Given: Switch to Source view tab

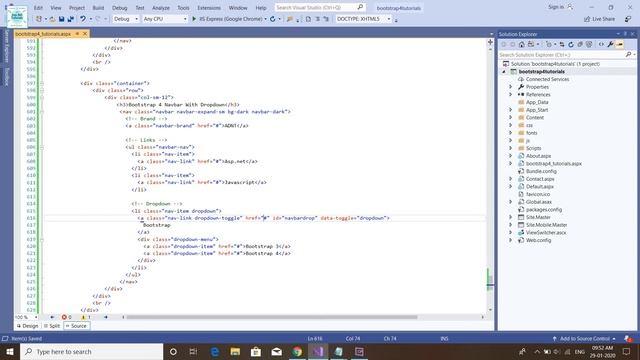Looking at the screenshot, I should coord(76,326).
